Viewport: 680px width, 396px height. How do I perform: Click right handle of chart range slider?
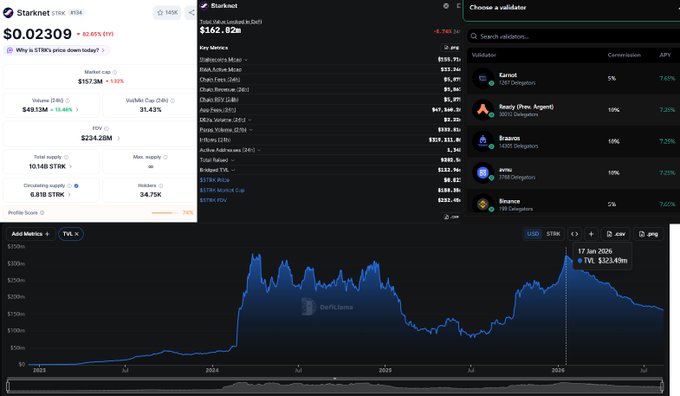click(x=662, y=386)
